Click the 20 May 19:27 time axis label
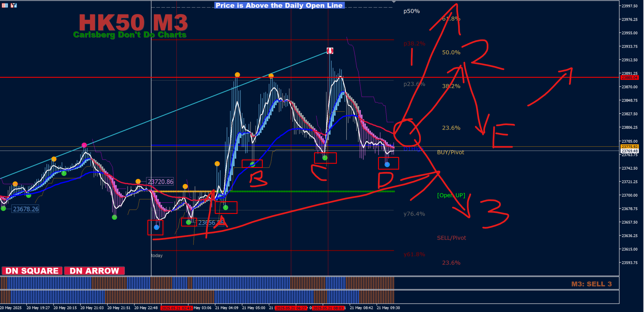 pyautogui.click(x=38, y=308)
